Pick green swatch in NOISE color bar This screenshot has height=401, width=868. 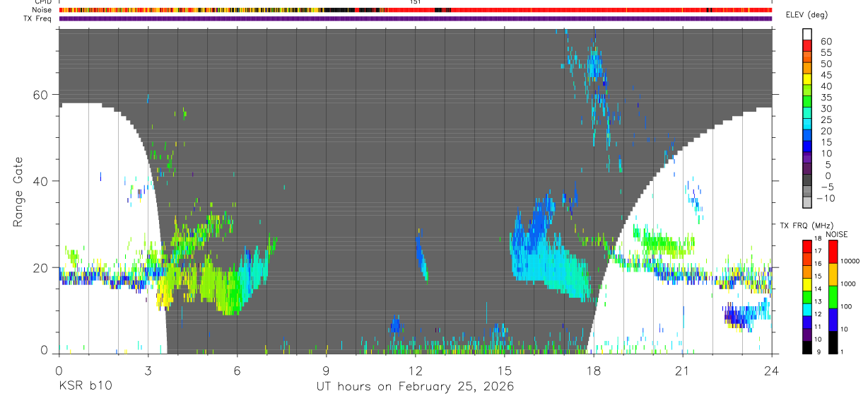(834, 297)
